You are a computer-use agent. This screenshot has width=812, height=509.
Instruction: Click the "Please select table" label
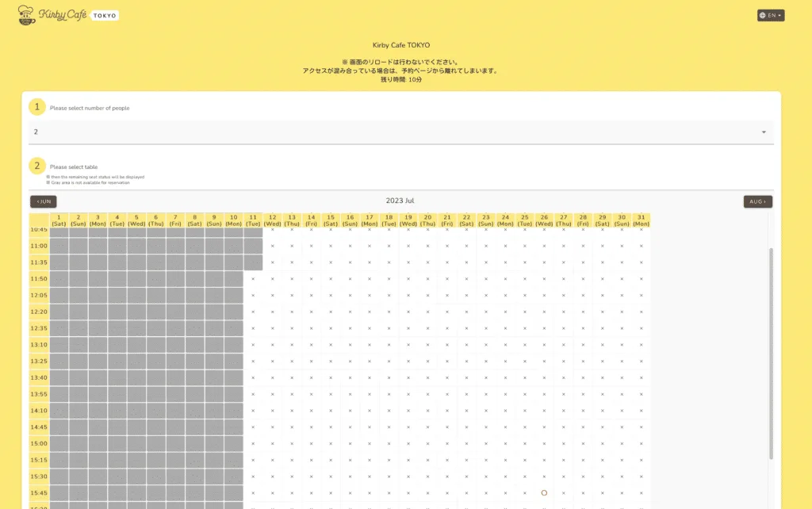click(74, 166)
